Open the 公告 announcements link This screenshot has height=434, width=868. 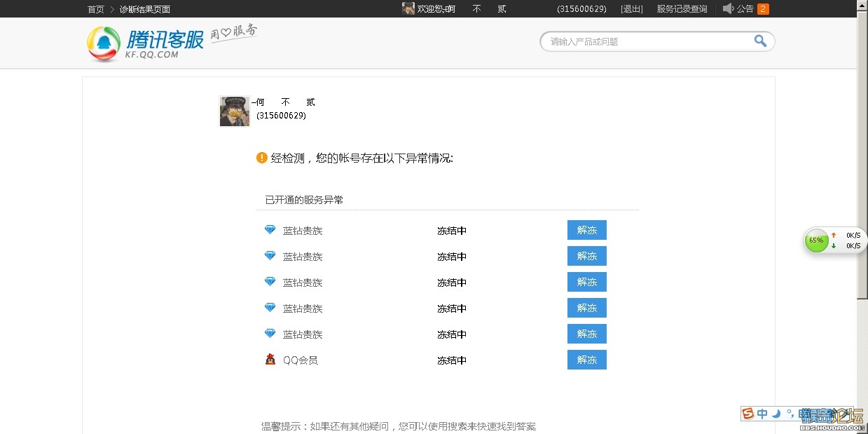[745, 9]
